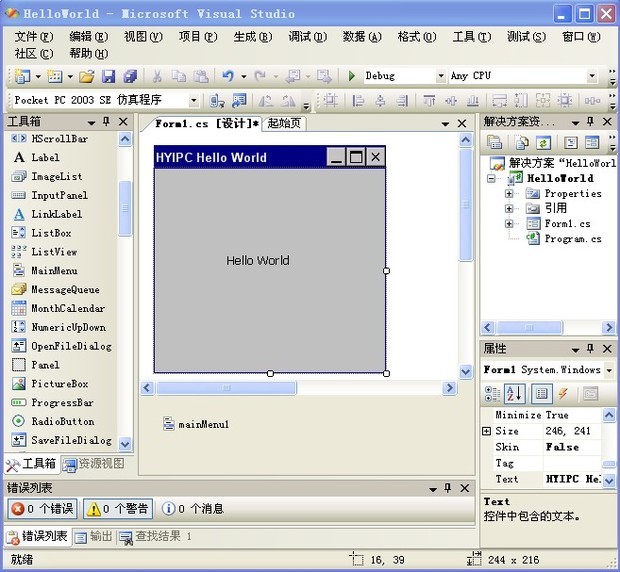Open the 文件(F) menu
Viewport: 620px width, 572px height.
pos(34,37)
